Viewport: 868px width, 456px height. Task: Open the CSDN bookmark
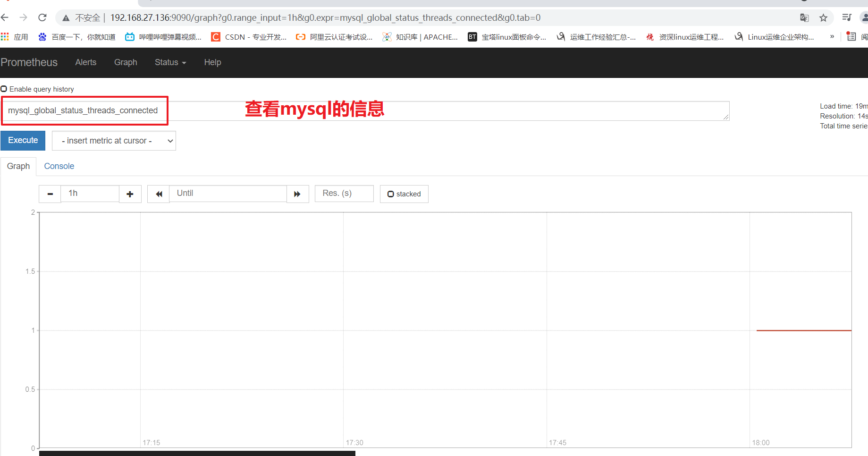click(249, 37)
